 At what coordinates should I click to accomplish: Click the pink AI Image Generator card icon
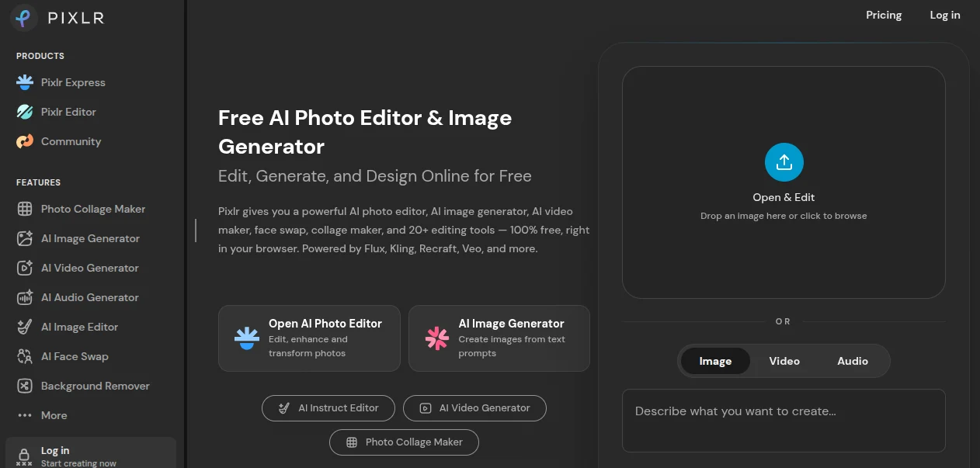(x=437, y=338)
